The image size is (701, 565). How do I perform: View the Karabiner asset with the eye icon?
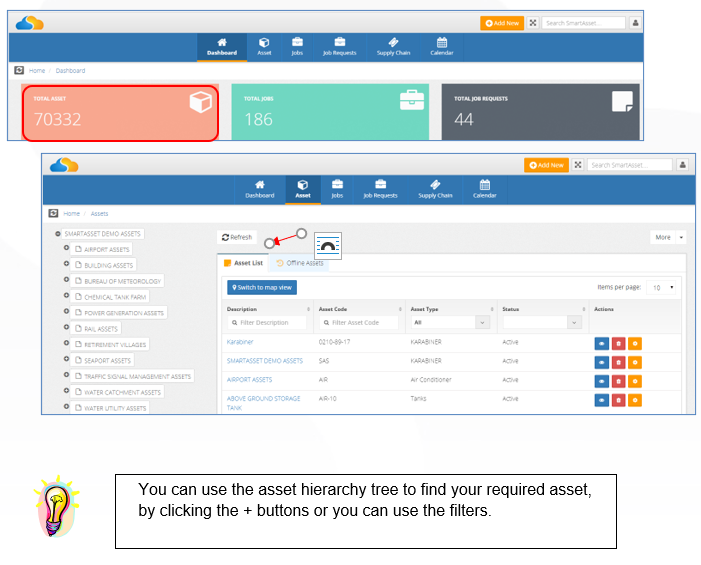601,343
